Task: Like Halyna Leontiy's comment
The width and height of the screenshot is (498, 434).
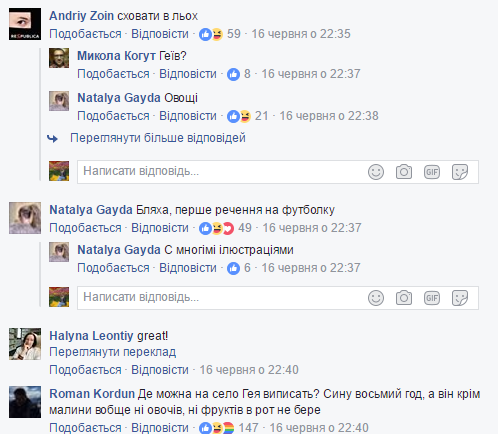Action: [x=85, y=370]
